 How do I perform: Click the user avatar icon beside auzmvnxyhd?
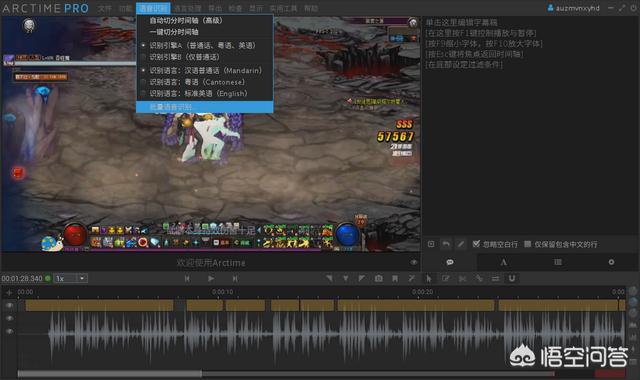(x=550, y=8)
